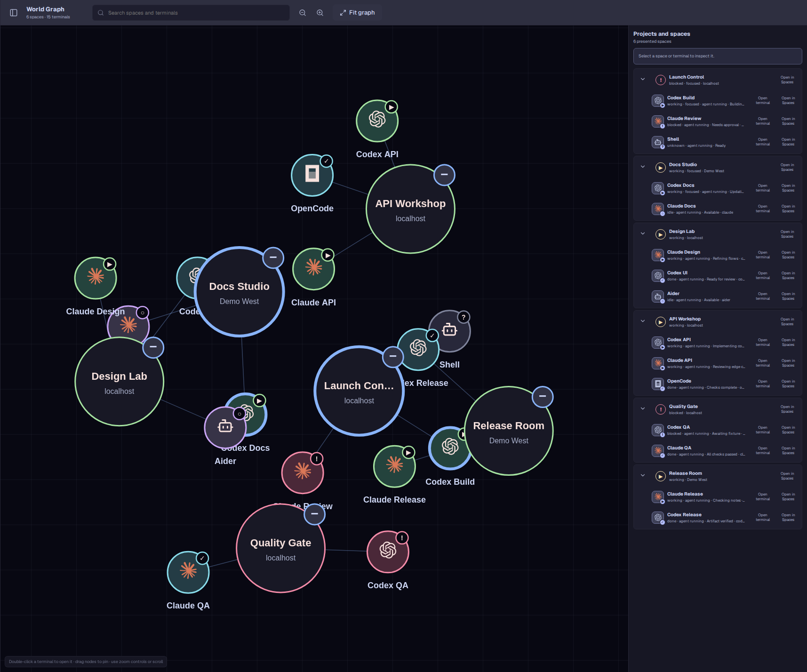The image size is (807, 672).
Task: Click the zoom out magnifier icon
Action: [x=303, y=13]
